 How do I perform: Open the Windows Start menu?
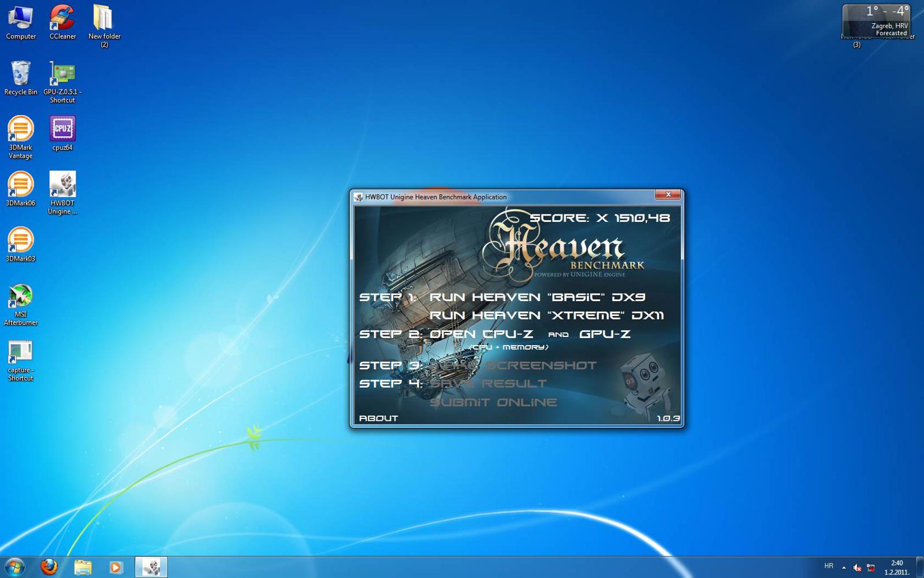click(14, 567)
